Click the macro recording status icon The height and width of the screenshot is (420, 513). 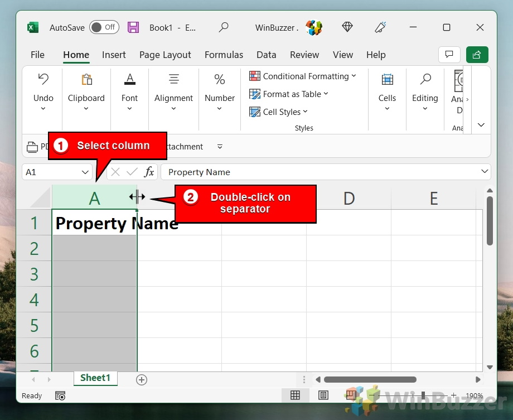(60, 396)
